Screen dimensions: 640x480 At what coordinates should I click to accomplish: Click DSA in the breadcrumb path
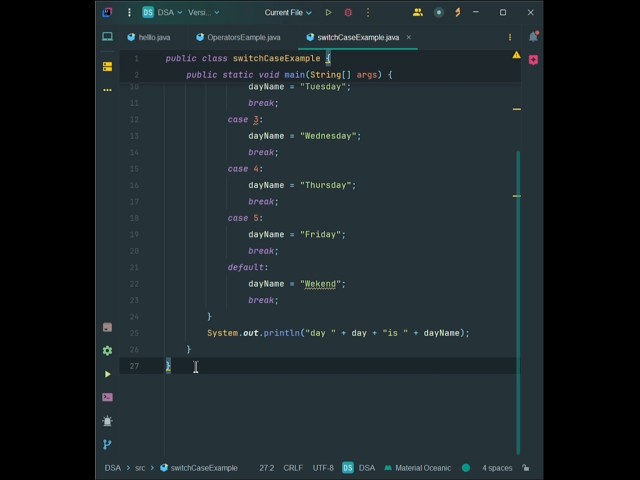tap(113, 468)
